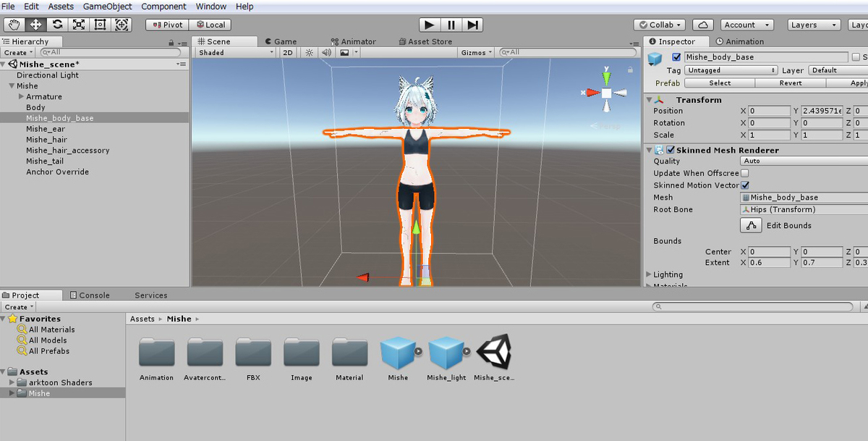Click the prefab Select button
Image resolution: width=868 pixels, height=441 pixels.
(720, 83)
